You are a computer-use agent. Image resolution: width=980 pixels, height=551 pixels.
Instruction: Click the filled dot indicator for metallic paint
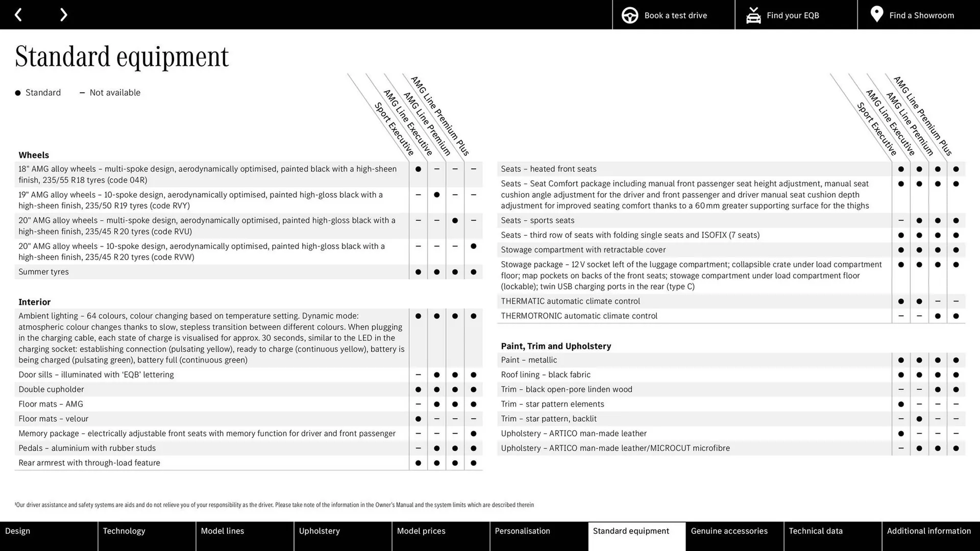tap(900, 359)
